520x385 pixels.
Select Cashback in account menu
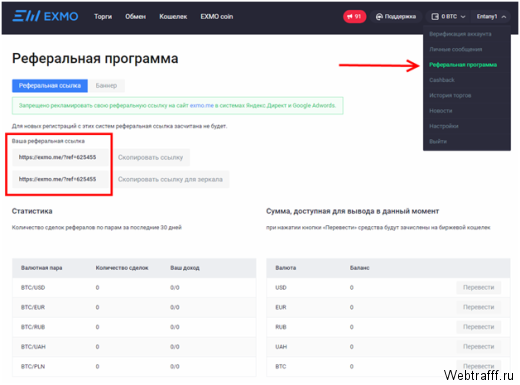[x=442, y=80]
